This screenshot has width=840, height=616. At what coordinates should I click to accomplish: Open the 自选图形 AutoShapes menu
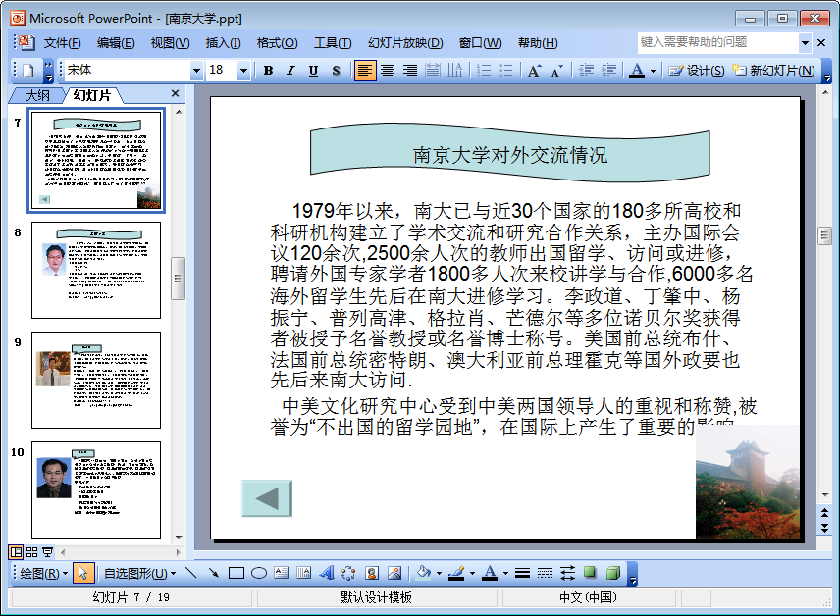(139, 574)
